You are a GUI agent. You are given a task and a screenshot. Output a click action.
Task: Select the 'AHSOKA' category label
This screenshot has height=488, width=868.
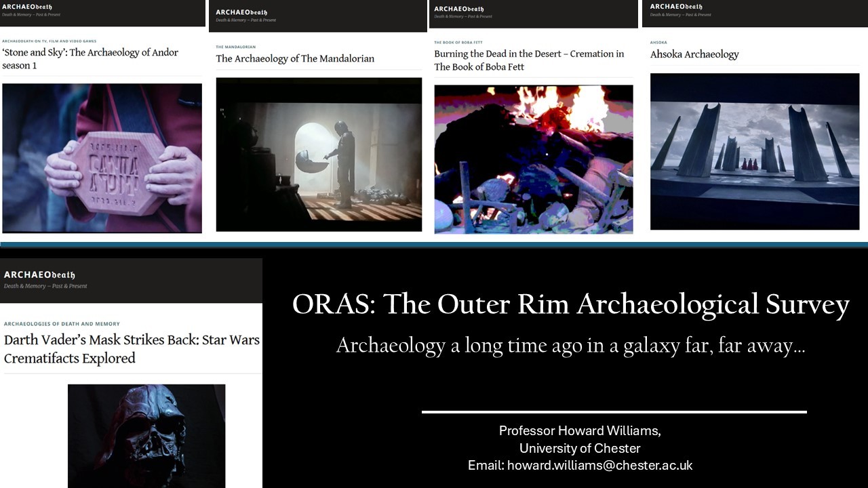pyautogui.click(x=658, y=42)
